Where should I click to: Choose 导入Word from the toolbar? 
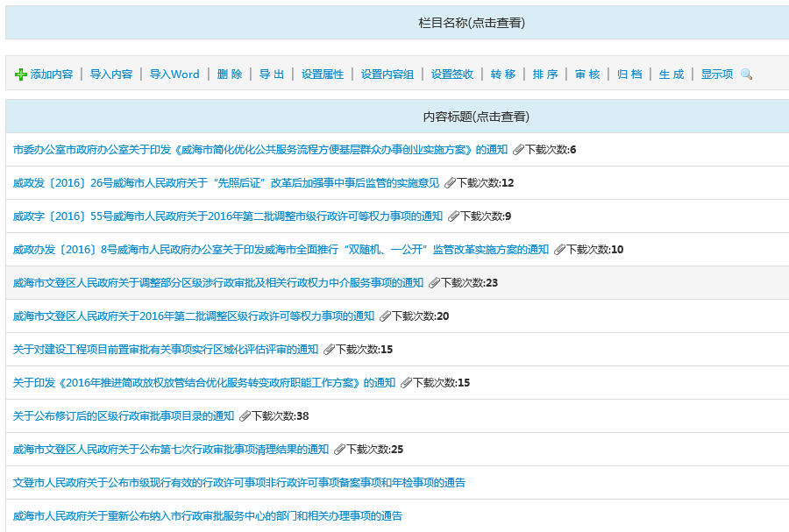click(x=174, y=74)
